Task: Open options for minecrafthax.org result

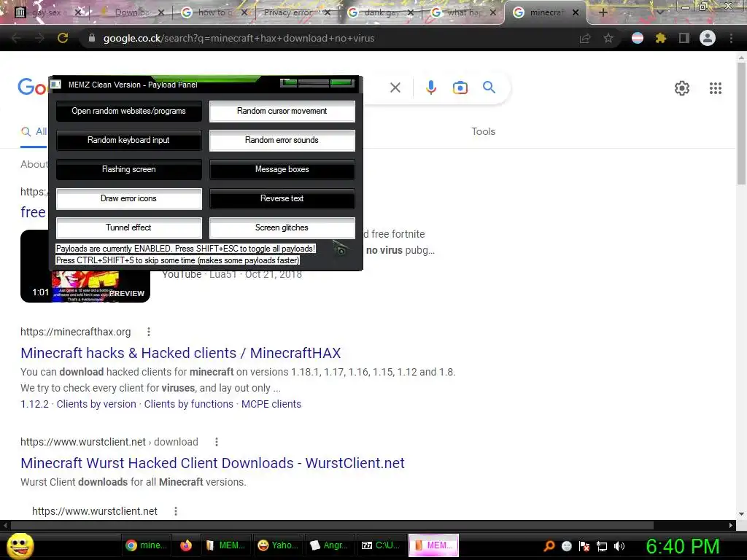Action: (x=149, y=332)
